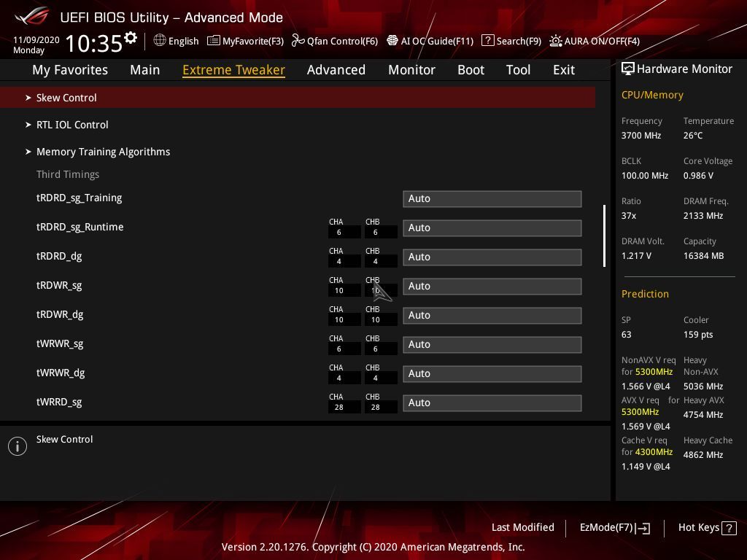Viewport: 747px width, 560px height.
Task: Open the Tool tab
Action: tap(519, 70)
